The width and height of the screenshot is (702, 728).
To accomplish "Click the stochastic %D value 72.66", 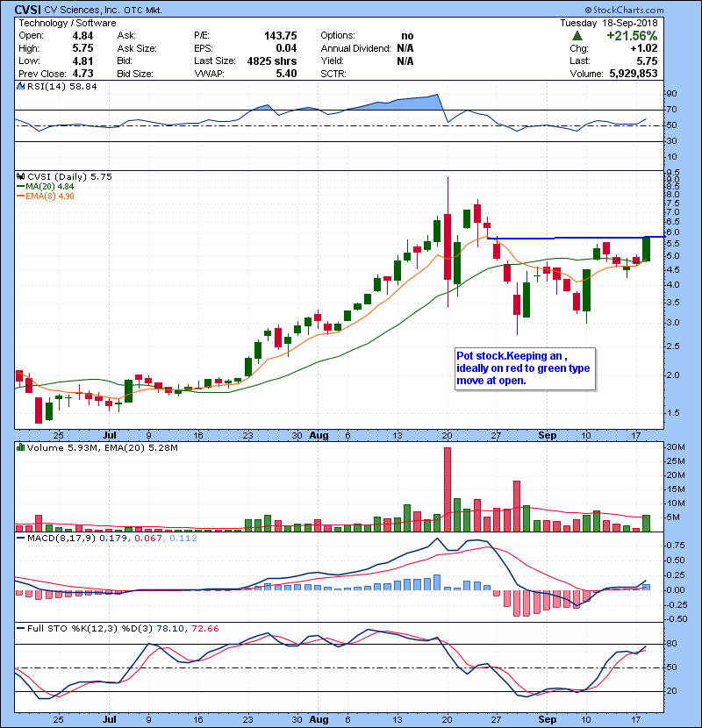I will [x=204, y=628].
